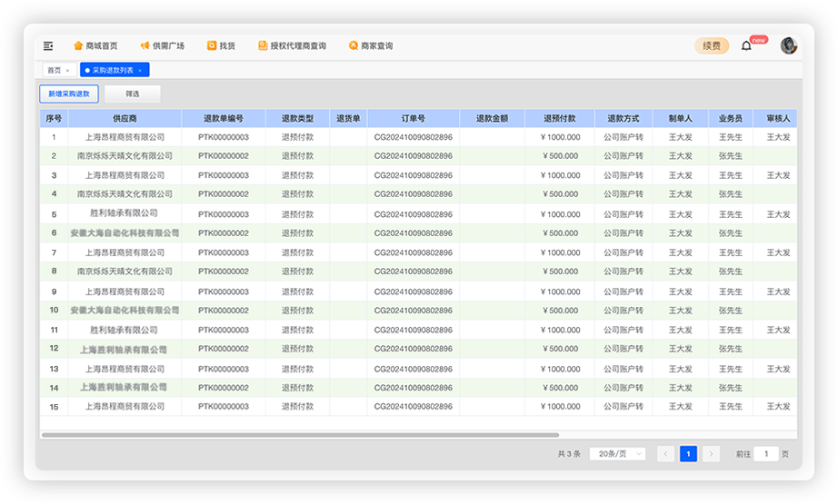Open the 授权代理商查询 icon

click(x=263, y=45)
